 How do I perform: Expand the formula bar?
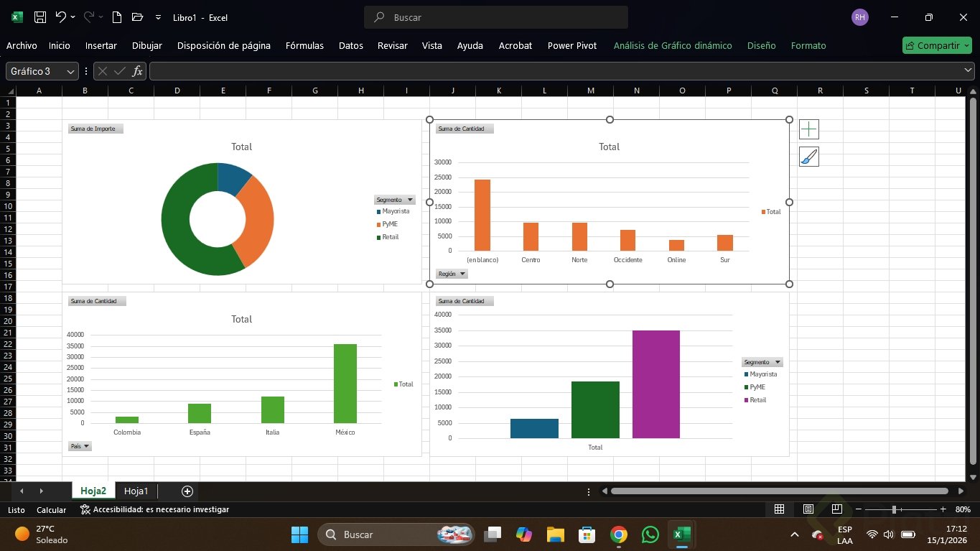coord(968,70)
